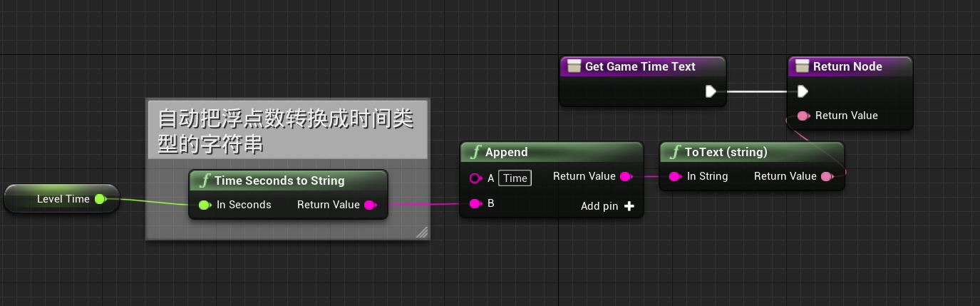Click the Append node's Return Value output pin
This screenshot has height=306, width=980.
click(626, 176)
